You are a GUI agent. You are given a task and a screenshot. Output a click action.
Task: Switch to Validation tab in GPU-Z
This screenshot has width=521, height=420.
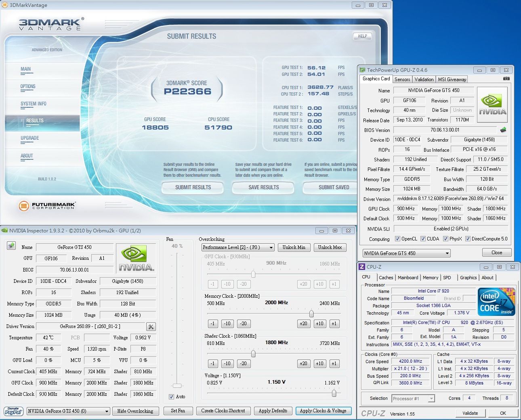pyautogui.click(x=424, y=79)
